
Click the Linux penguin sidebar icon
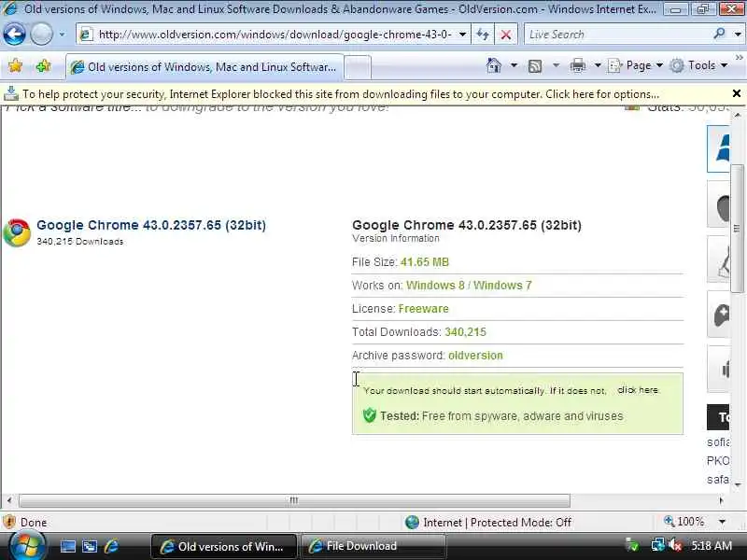718,259
